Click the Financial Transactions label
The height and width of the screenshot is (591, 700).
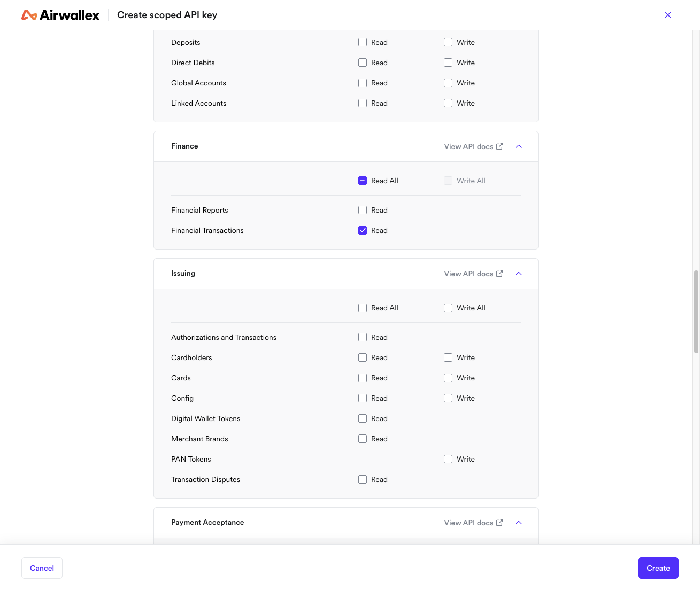207,230
